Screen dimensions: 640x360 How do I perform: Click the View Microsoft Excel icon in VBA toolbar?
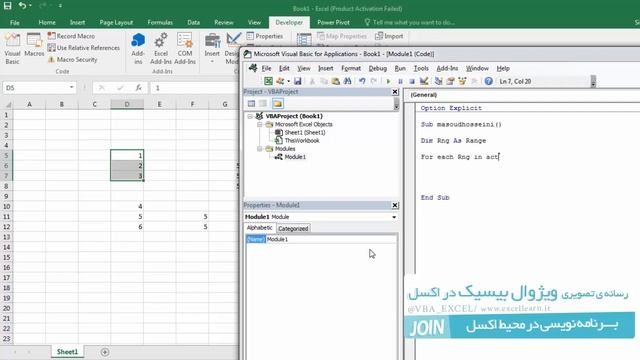click(268, 81)
